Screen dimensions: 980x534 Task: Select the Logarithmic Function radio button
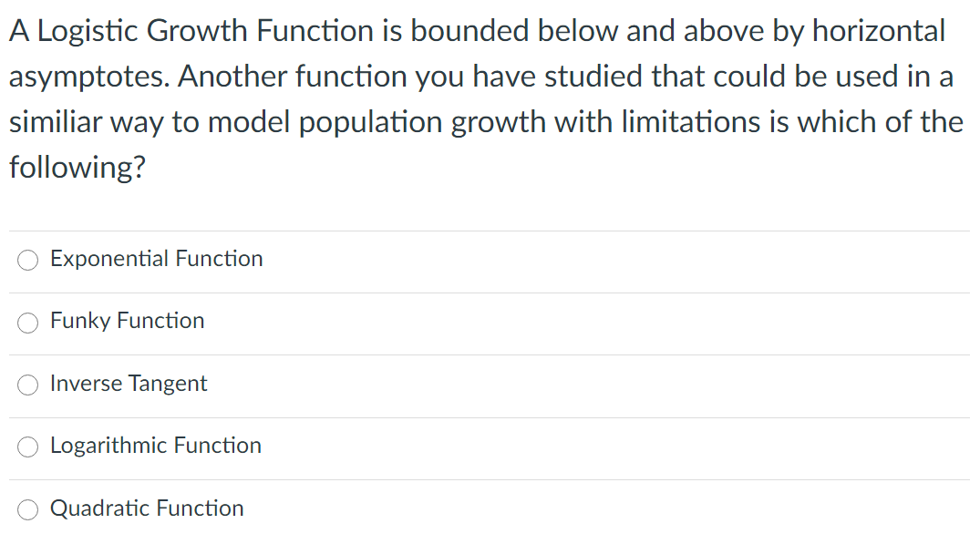tap(27, 447)
